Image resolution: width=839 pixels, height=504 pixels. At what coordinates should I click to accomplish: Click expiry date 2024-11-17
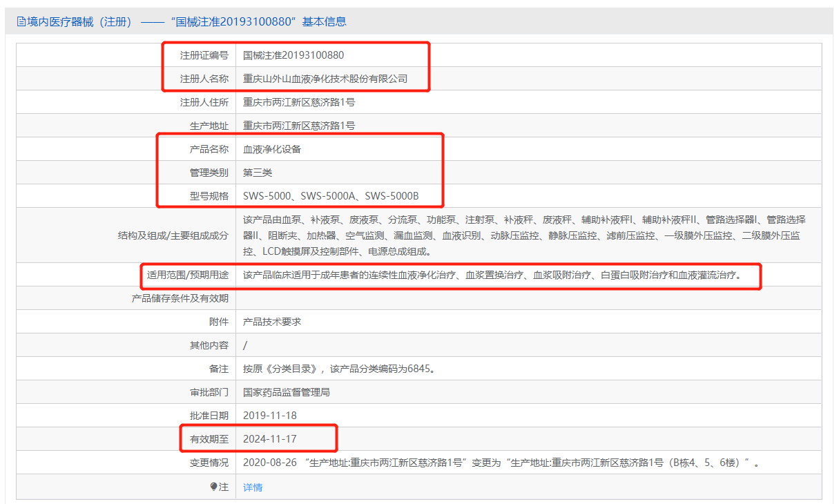tap(270, 439)
